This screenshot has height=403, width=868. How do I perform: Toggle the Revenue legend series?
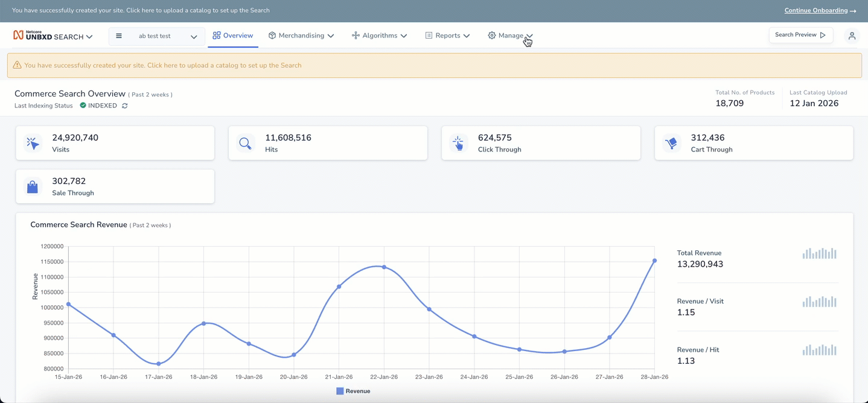[x=353, y=391]
